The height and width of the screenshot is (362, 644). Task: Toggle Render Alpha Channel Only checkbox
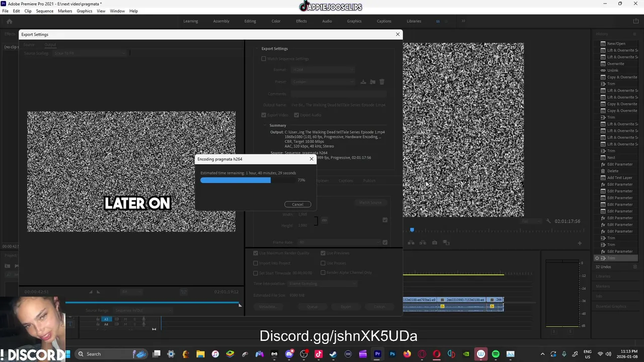(x=323, y=273)
